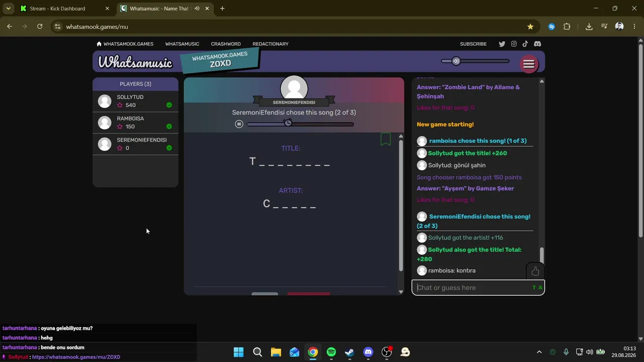Adjust the game volume slider knob
Image resolution: width=644 pixels, height=362 pixels.
[x=456, y=61]
